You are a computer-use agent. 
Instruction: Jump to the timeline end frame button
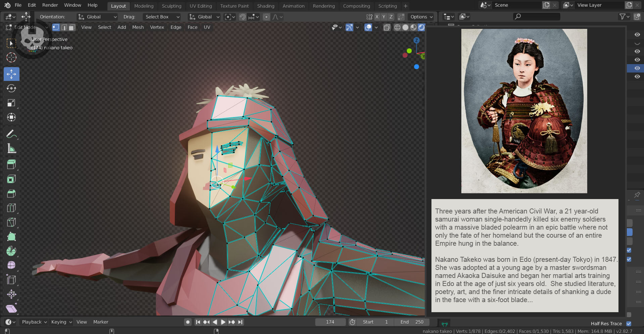240,322
